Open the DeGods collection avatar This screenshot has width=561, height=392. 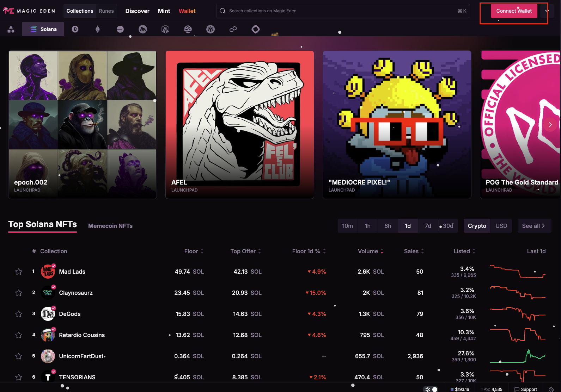pyautogui.click(x=48, y=314)
